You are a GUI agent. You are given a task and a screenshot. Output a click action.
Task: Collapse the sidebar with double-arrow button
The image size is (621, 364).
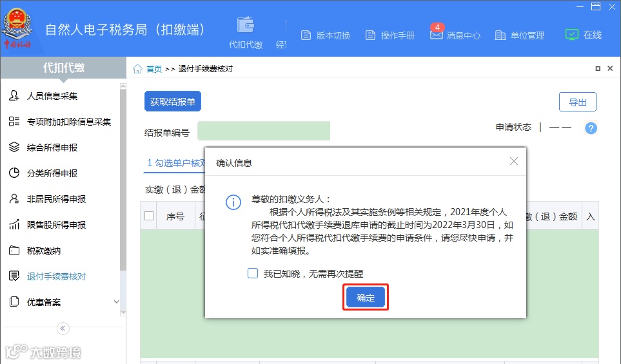pos(63,329)
